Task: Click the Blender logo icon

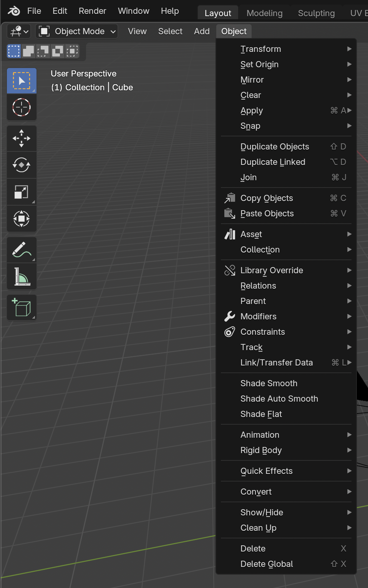Action: coord(14,11)
